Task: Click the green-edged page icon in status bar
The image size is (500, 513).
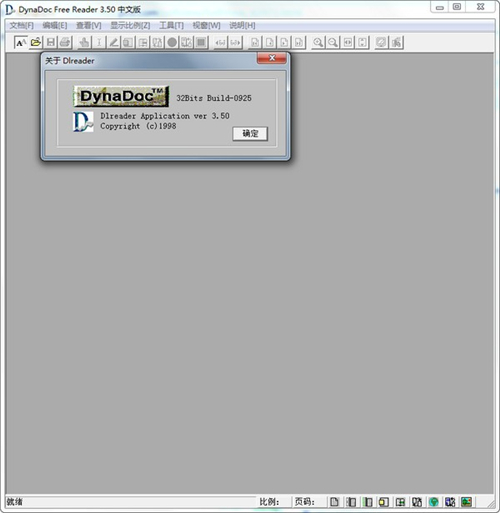Action: click(368, 502)
